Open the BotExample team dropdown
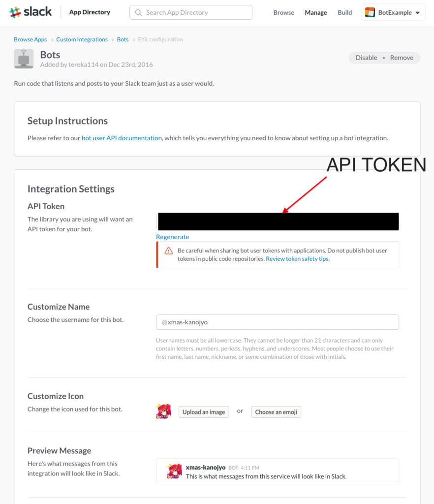This screenshot has height=504, width=434. tap(393, 12)
